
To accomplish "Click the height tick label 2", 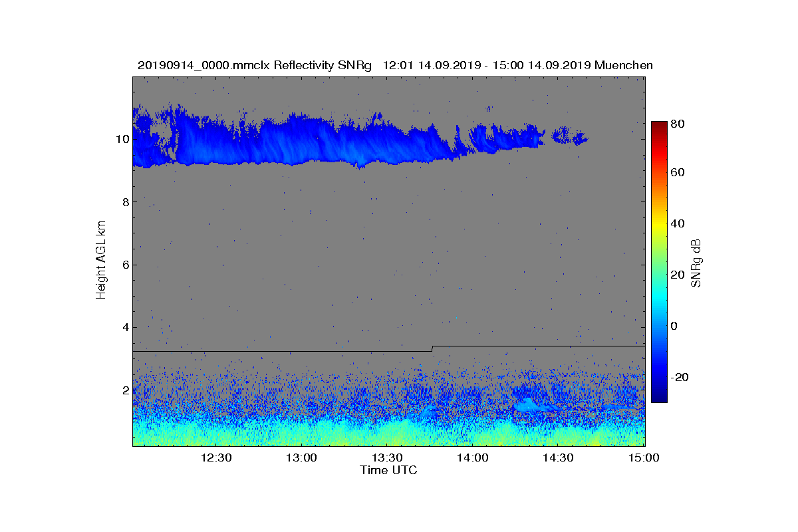I will [125, 390].
